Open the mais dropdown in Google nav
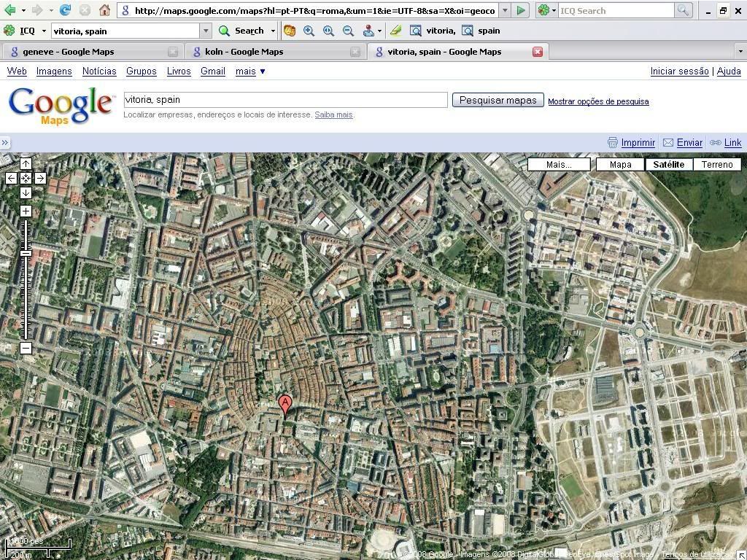This screenshot has height=560, width=747. tap(250, 71)
